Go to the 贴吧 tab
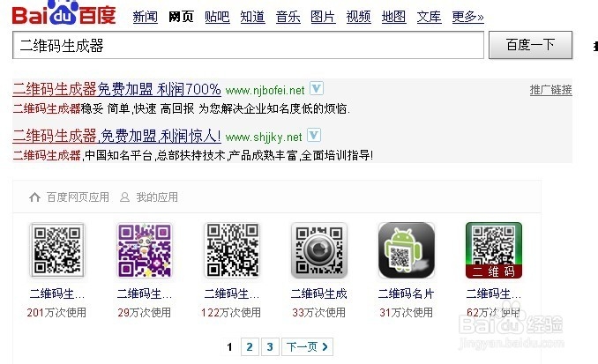The height and width of the screenshot is (364, 598). point(217,17)
